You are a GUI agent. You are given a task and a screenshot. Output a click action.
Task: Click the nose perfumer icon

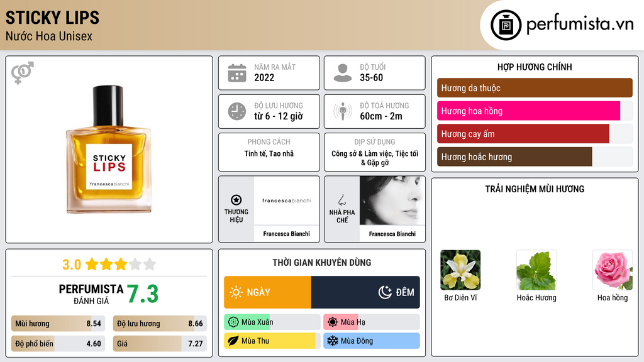point(341,200)
